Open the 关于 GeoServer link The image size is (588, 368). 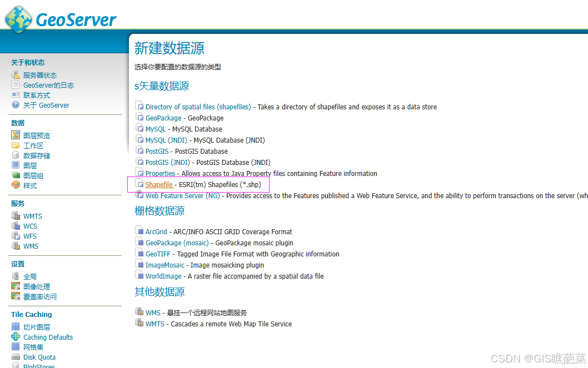[46, 105]
